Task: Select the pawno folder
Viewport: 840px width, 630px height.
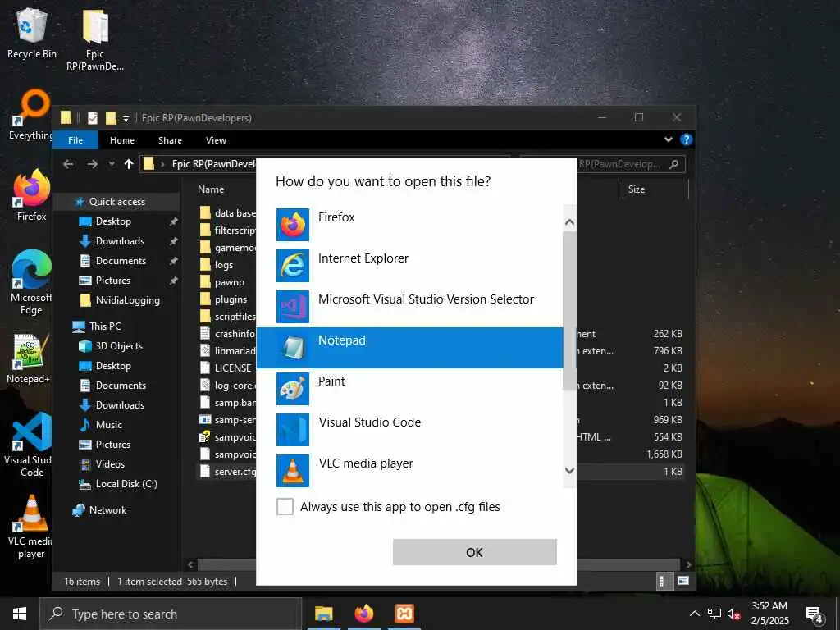Action: [x=230, y=282]
